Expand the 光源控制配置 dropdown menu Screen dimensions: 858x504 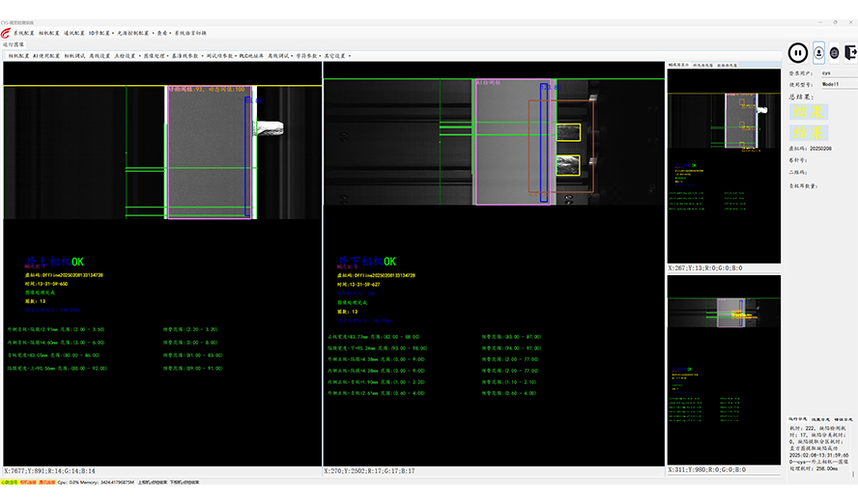[134, 32]
